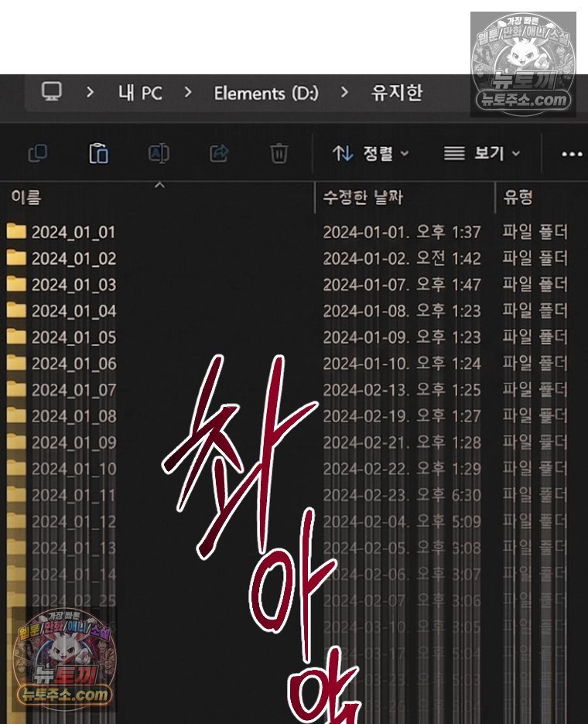The height and width of the screenshot is (724, 588).
Task: Select the 2024_01_01 folder icon
Action: tap(16, 231)
